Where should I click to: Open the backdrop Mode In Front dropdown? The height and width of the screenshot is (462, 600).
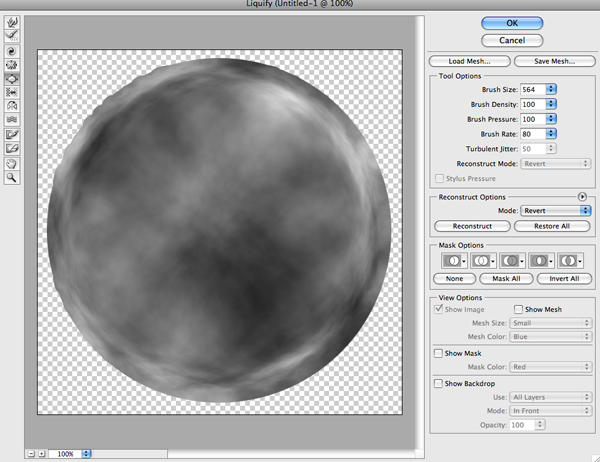[x=551, y=411]
